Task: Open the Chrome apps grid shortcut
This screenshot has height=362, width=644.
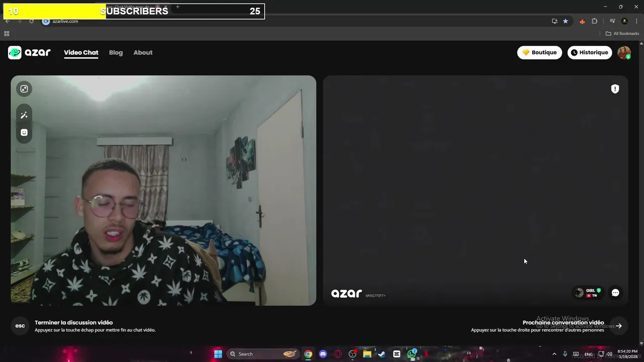Action: click(7, 34)
